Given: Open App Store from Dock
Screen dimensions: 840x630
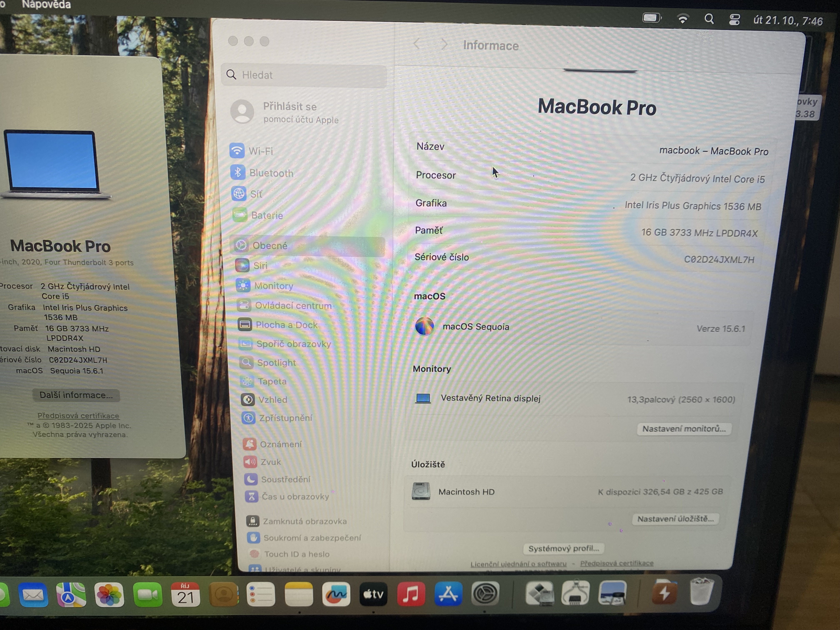Looking at the screenshot, I should pos(448,594).
